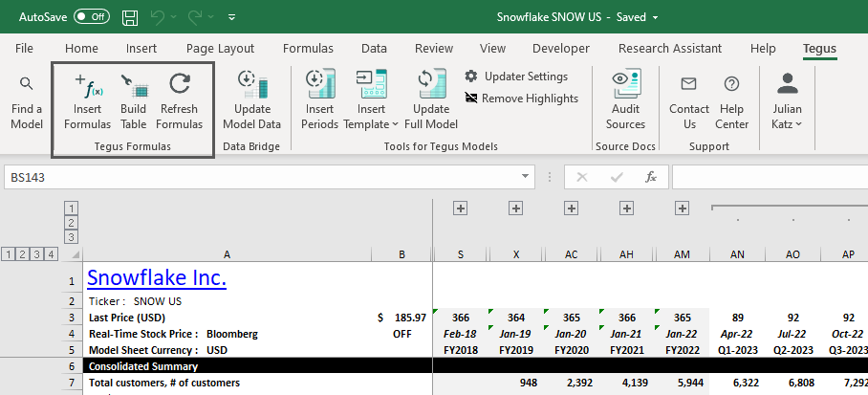Launch the Build Table tool

134,103
